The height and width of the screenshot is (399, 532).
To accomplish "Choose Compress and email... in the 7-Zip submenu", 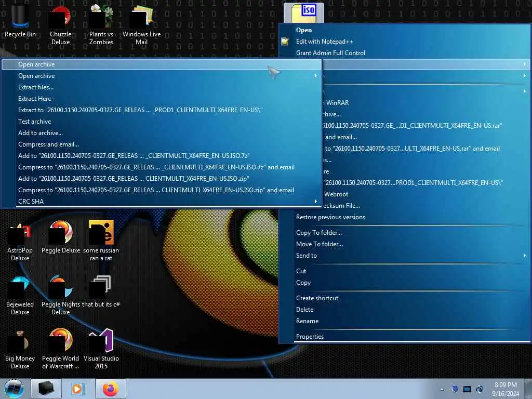I will pyautogui.click(x=162, y=144).
